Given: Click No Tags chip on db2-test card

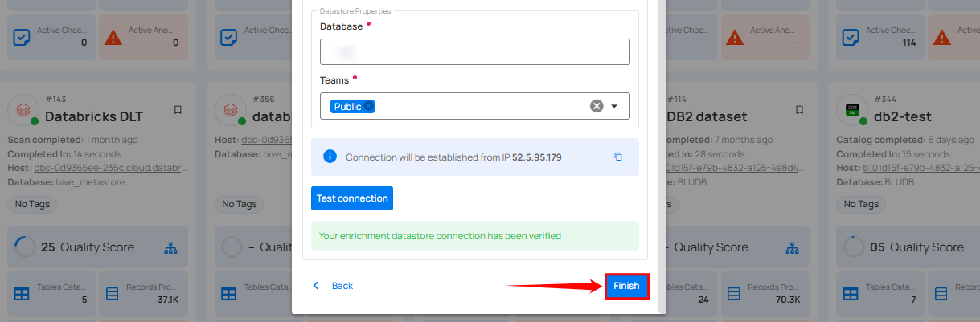Looking at the screenshot, I should [x=861, y=204].
